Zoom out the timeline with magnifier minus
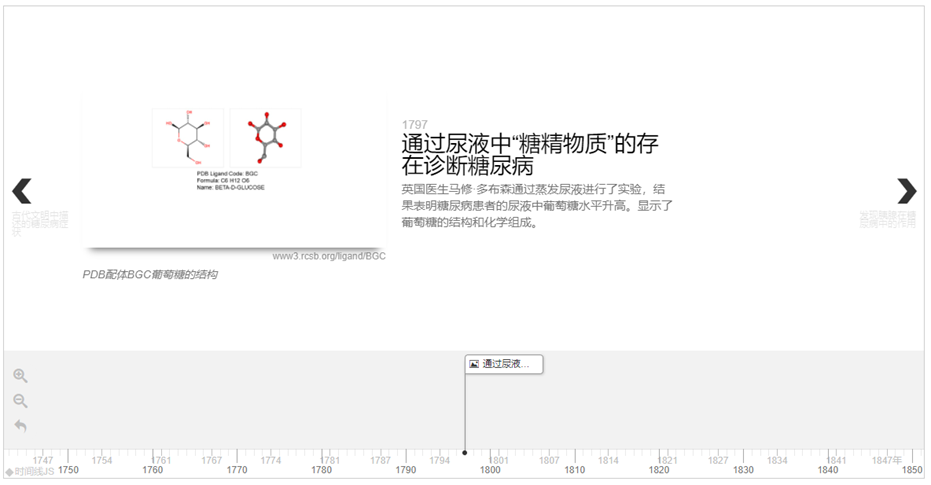Viewport: 931px width, 485px height. point(20,401)
